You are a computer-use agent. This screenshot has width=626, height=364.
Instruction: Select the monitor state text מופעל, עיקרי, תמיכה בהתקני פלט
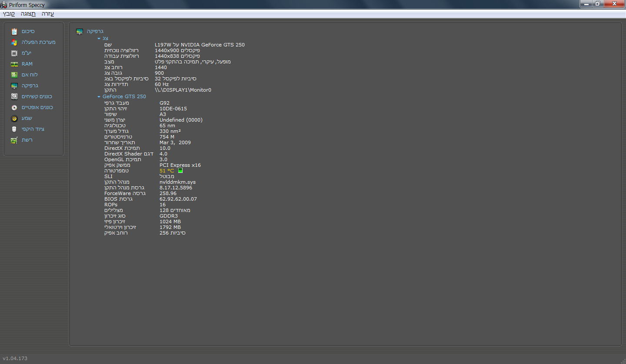click(x=193, y=62)
